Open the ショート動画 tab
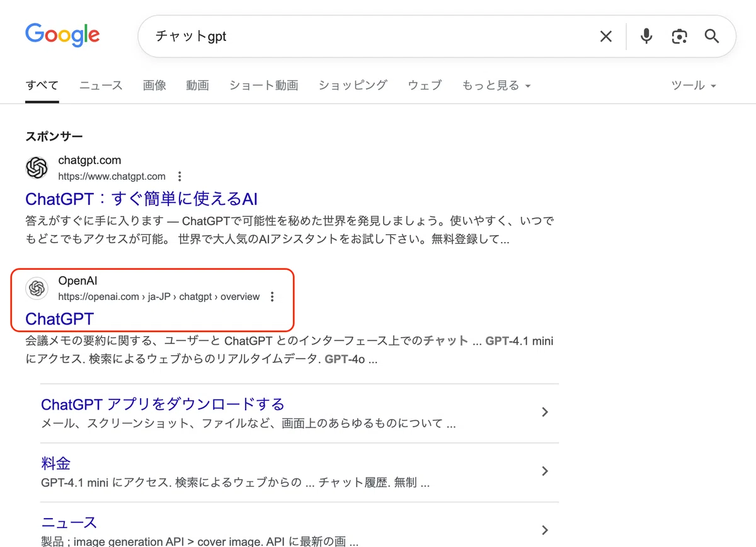This screenshot has width=756, height=547. (263, 85)
